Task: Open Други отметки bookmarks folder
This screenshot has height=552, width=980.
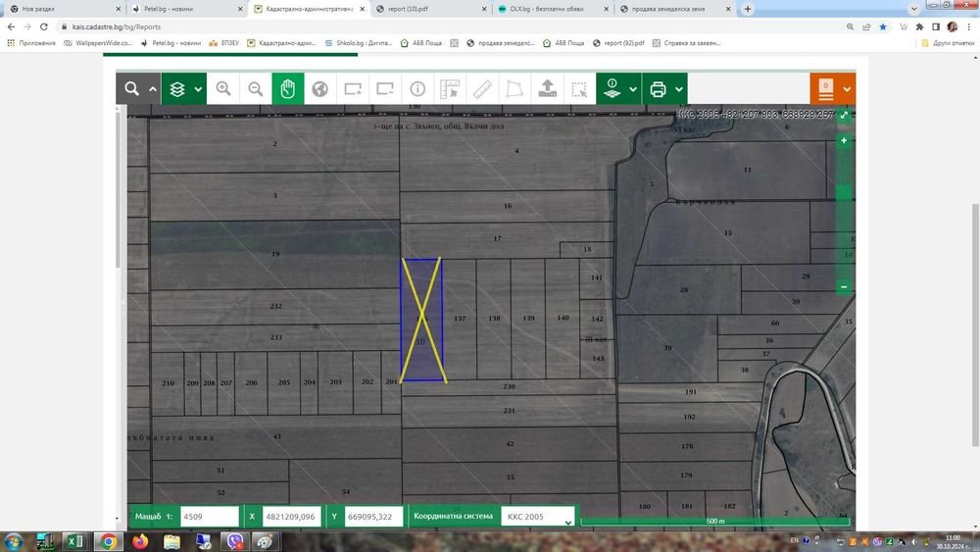Action: pos(948,43)
